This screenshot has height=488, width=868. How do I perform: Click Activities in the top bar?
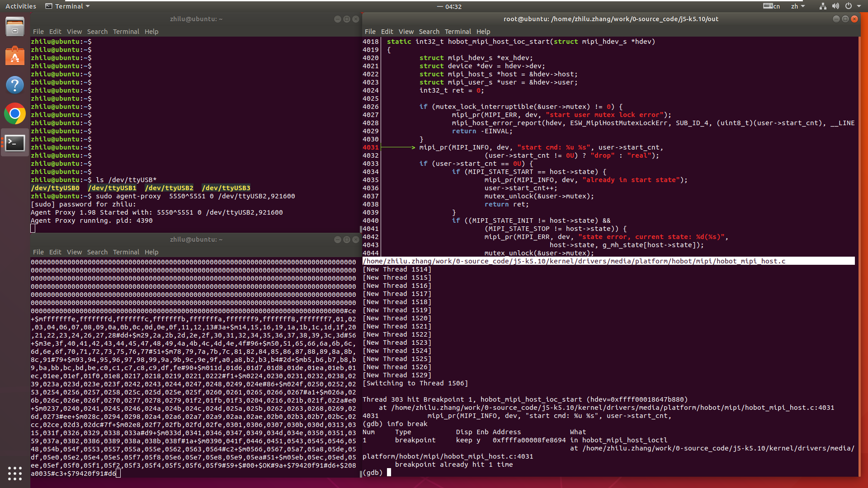(x=21, y=6)
